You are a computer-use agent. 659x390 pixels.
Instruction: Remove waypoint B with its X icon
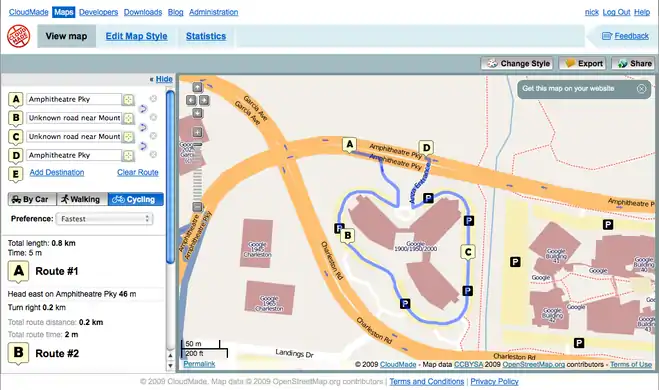coord(153,117)
